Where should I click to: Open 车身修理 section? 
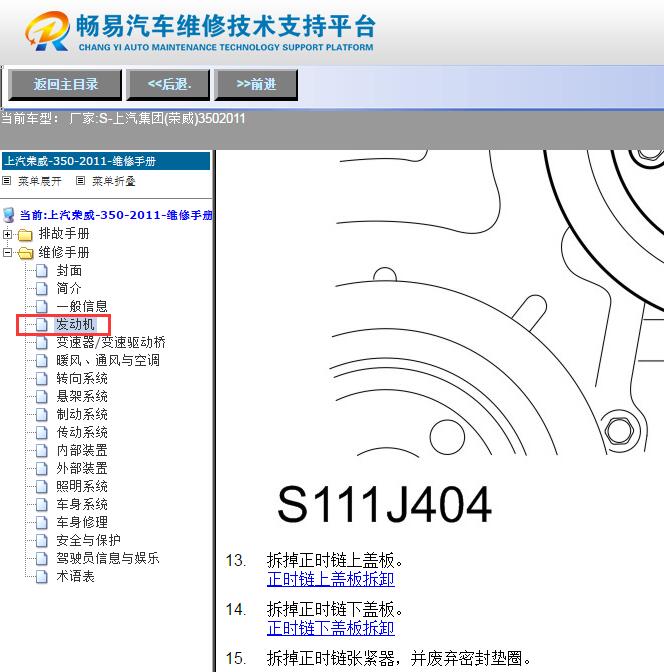click(x=82, y=522)
